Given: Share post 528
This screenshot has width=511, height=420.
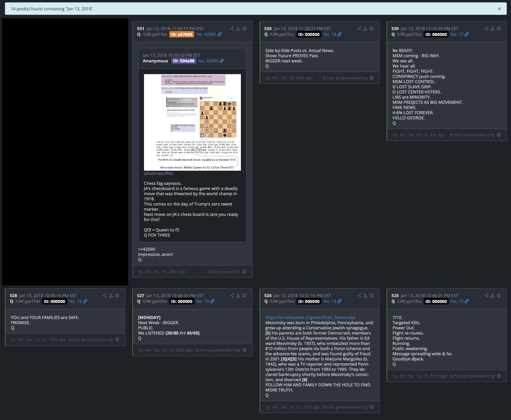Looking at the screenshot, I should (x=105, y=295).
